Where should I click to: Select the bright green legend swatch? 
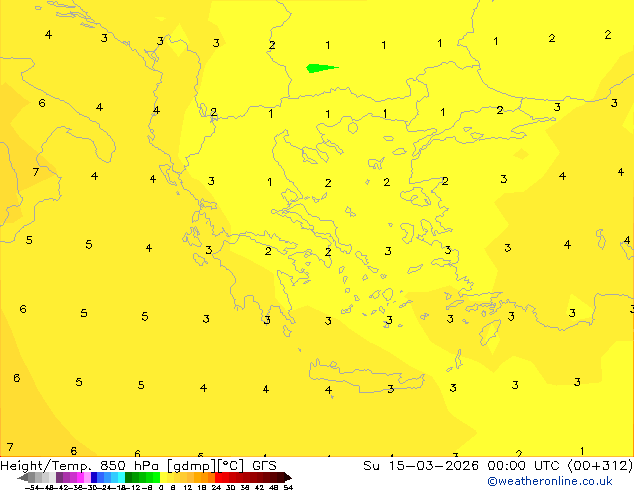[x=156, y=478]
